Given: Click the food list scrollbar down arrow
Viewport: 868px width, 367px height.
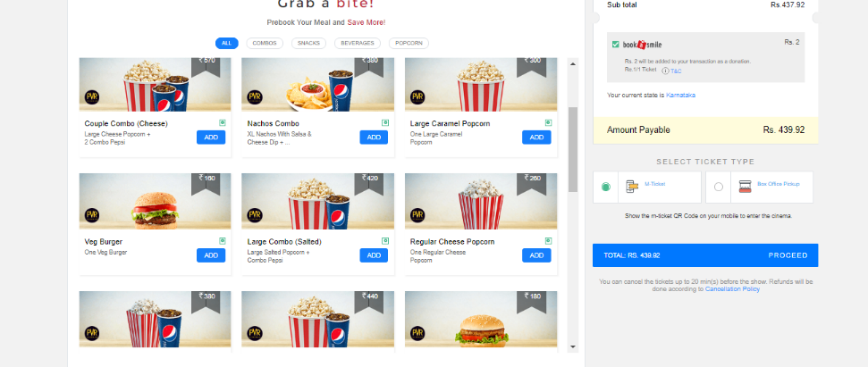Looking at the screenshot, I should point(573,346).
